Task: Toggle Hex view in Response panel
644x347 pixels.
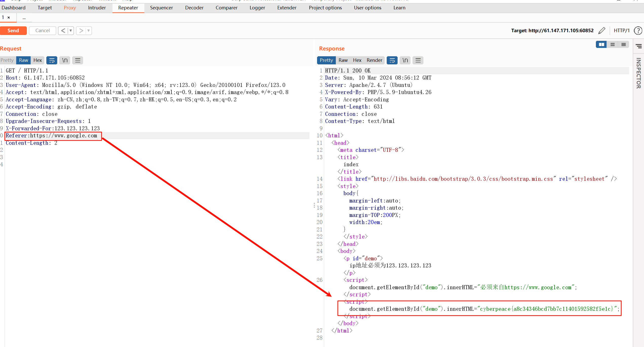Action: click(x=357, y=60)
